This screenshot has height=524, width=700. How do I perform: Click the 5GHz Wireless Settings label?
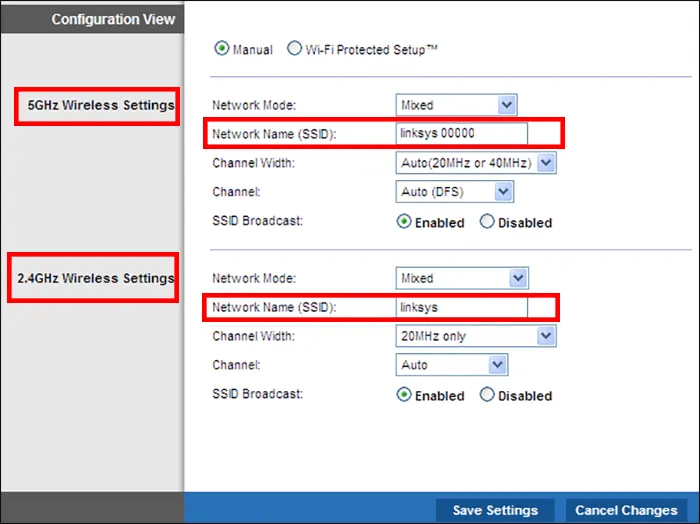tap(101, 105)
